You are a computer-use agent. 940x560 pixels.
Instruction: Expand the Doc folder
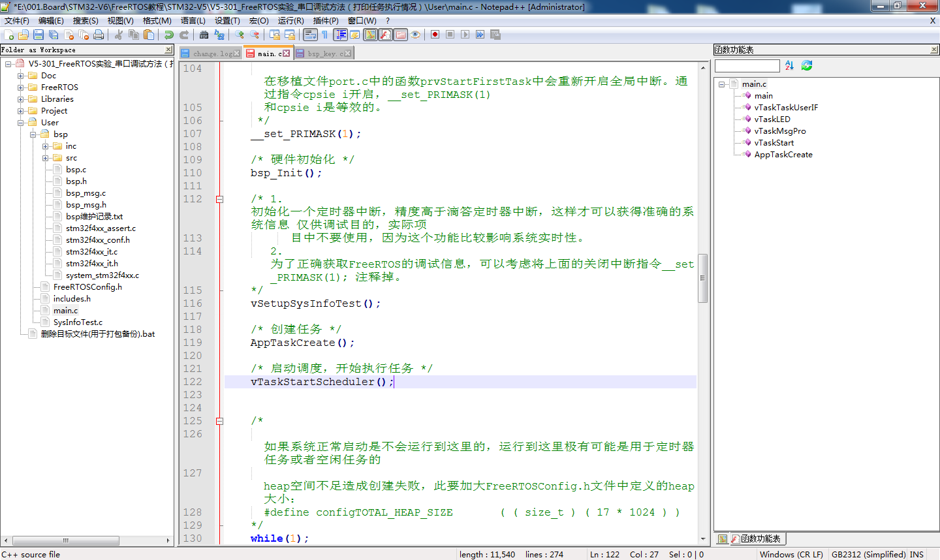tap(21, 76)
